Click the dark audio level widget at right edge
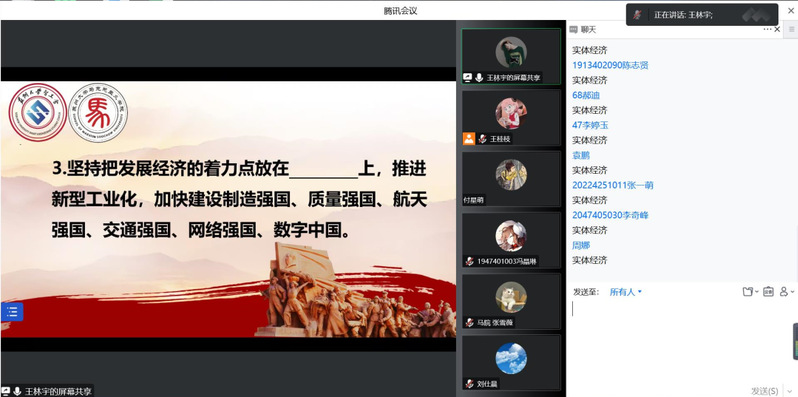The width and height of the screenshot is (798, 397). coord(795,341)
